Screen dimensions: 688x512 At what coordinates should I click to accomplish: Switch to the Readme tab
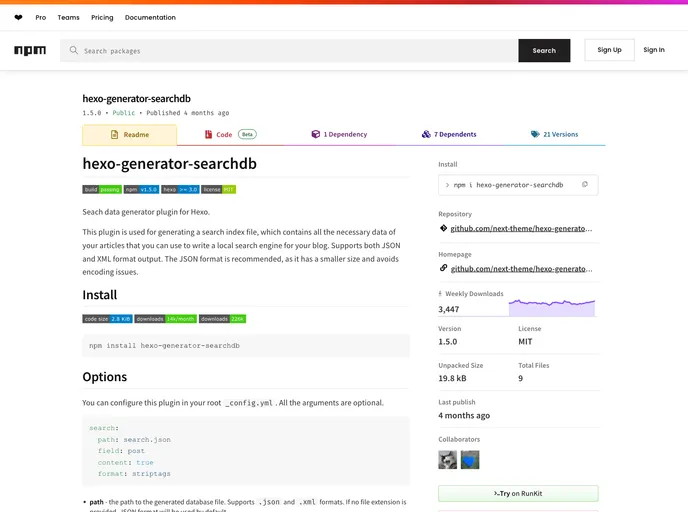click(129, 135)
